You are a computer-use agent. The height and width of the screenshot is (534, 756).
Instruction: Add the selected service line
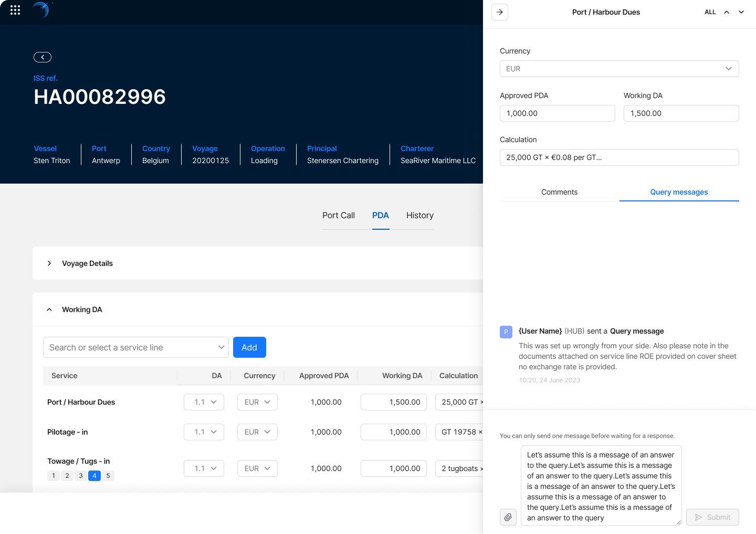[x=249, y=347]
